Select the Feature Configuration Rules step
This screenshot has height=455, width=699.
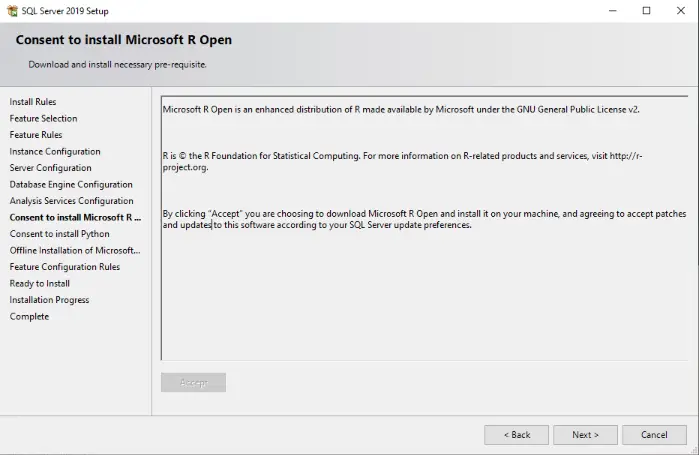click(x=65, y=266)
